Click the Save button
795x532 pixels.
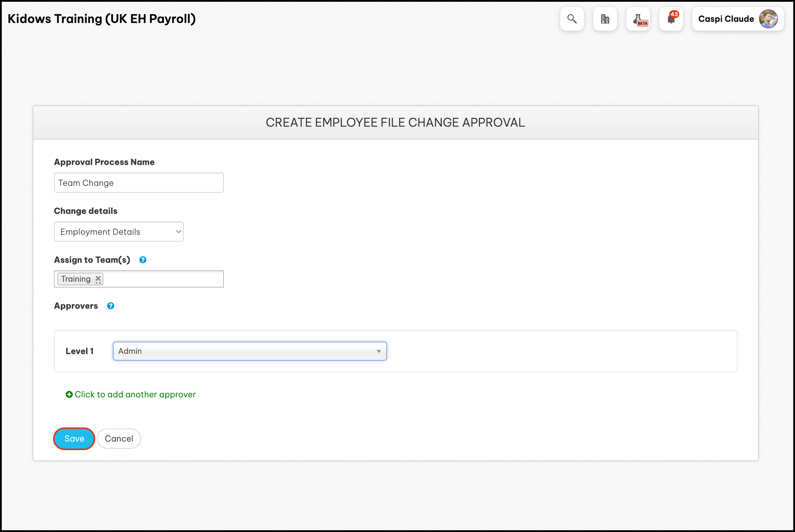click(74, 439)
